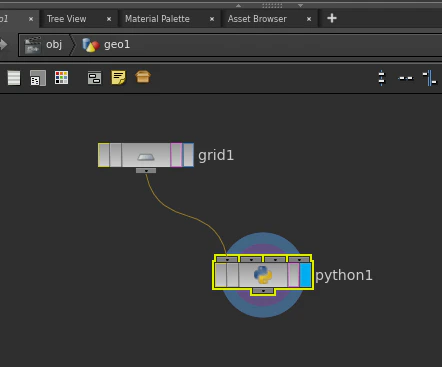Create a network box
The image size is (442, 367).
coord(94,78)
